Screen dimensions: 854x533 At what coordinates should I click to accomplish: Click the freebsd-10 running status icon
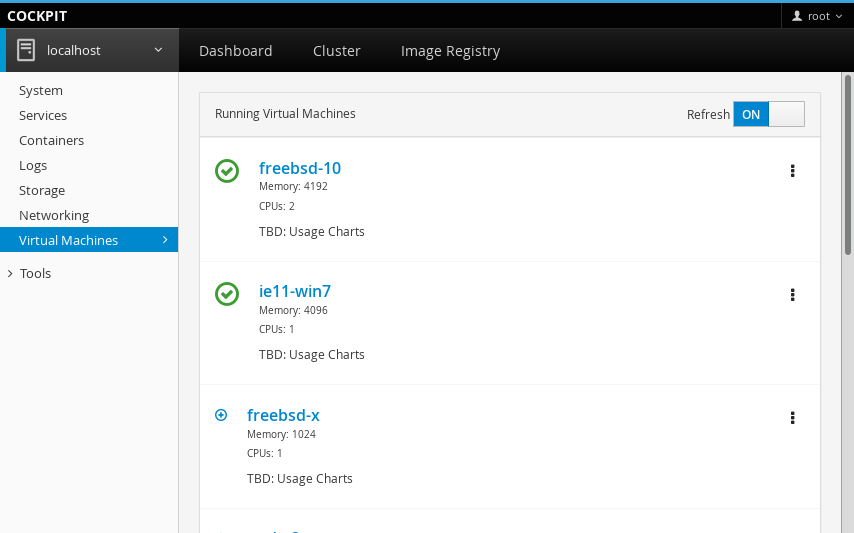click(x=227, y=171)
